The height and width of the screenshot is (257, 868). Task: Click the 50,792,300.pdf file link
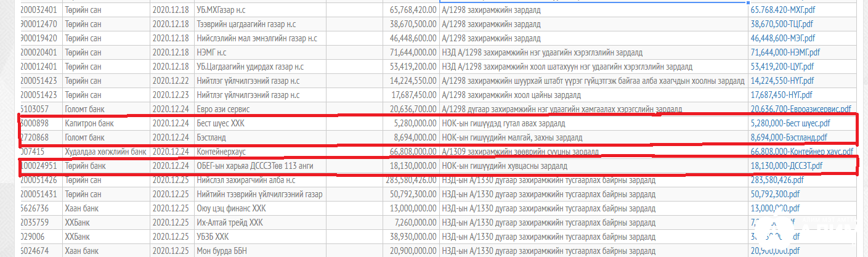(773, 194)
